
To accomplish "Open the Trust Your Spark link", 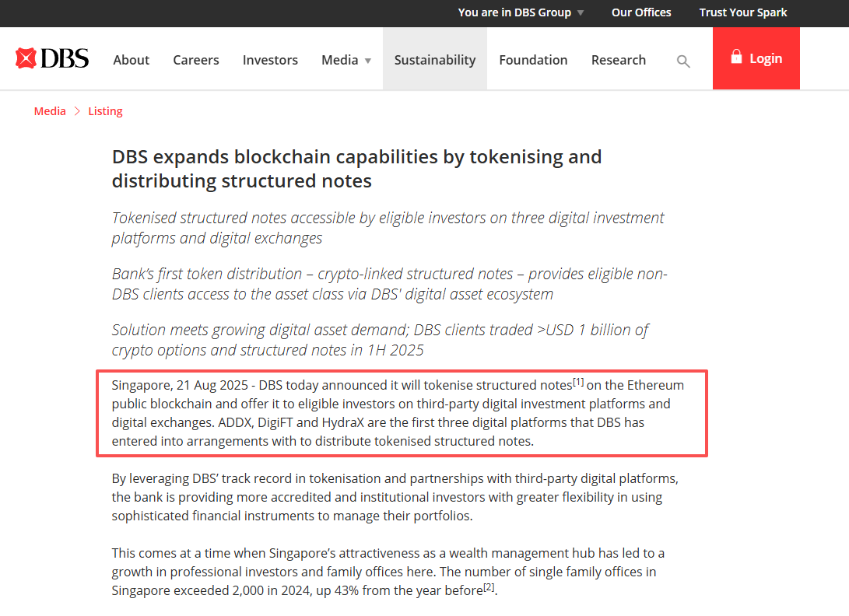I will point(743,12).
